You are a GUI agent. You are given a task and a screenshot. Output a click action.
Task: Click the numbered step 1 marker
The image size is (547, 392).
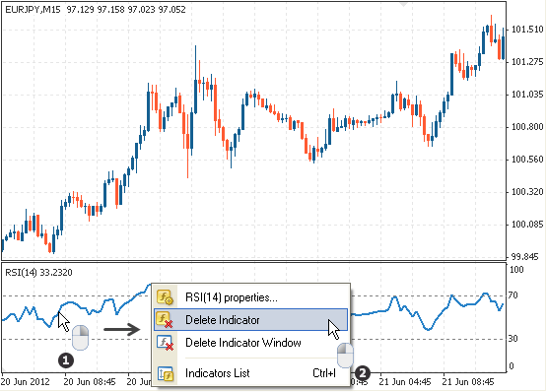[66, 360]
